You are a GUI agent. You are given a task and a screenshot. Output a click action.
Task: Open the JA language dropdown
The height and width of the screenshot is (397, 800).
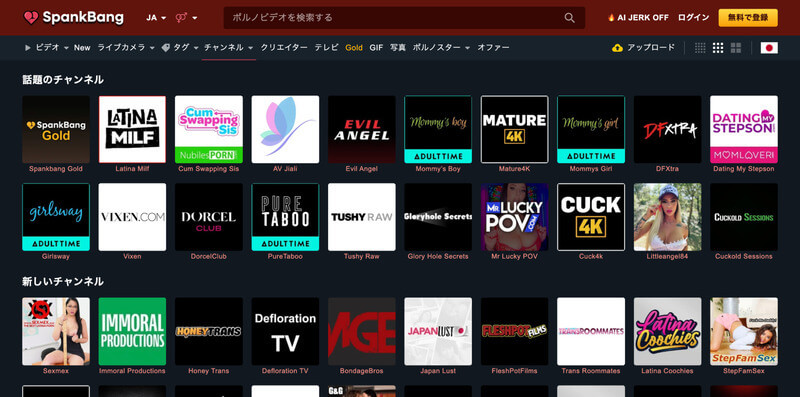156,17
